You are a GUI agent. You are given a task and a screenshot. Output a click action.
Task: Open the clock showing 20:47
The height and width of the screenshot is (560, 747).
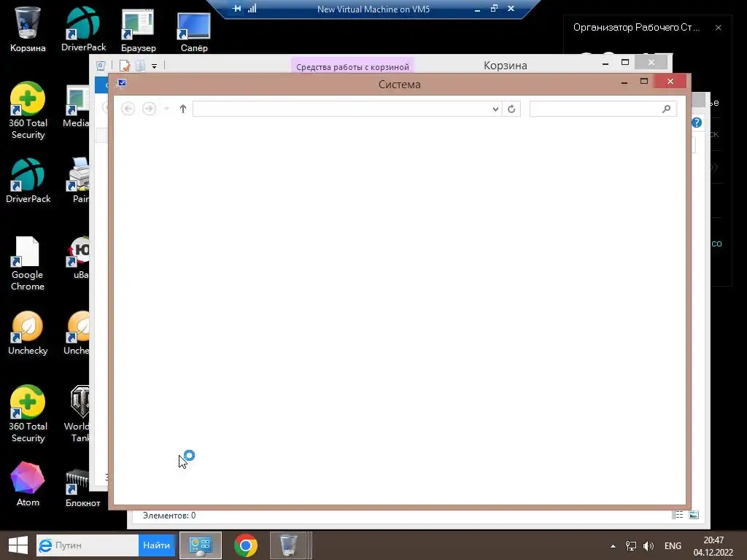713,546
